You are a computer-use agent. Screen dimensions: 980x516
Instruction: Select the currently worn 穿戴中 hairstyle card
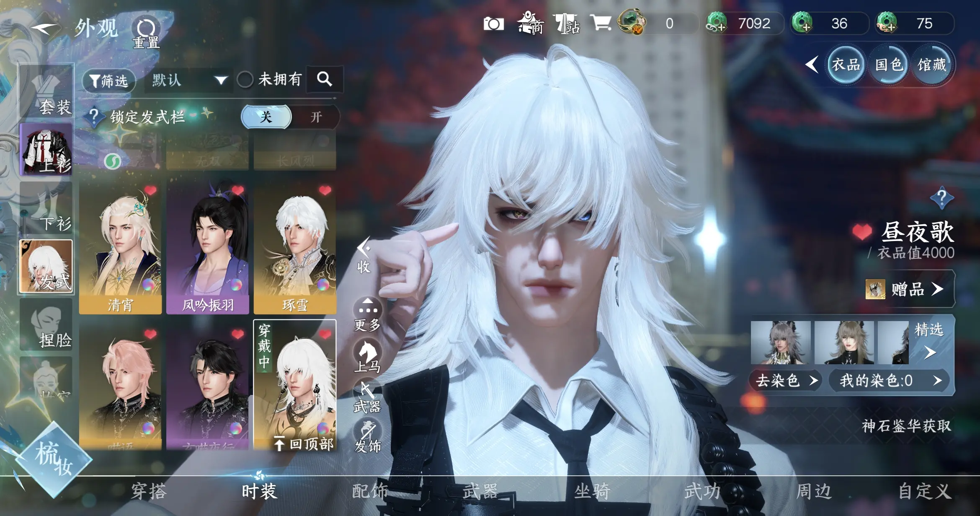(x=294, y=385)
